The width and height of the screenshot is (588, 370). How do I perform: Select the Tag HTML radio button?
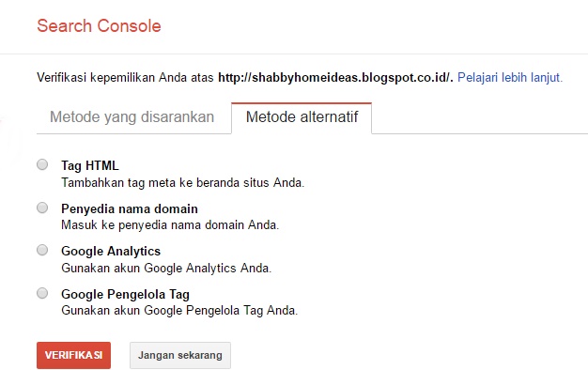click(x=42, y=164)
